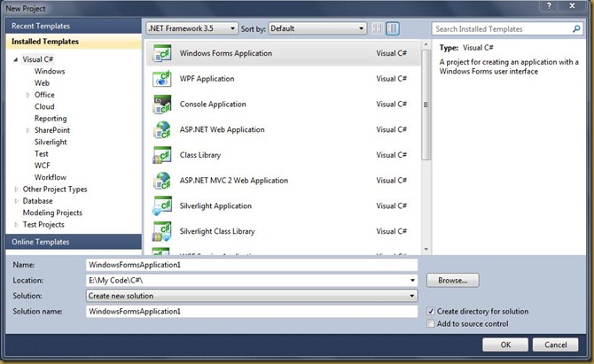The image size is (594, 364).
Task: Enable Add to source control checkbox
Action: click(430, 323)
